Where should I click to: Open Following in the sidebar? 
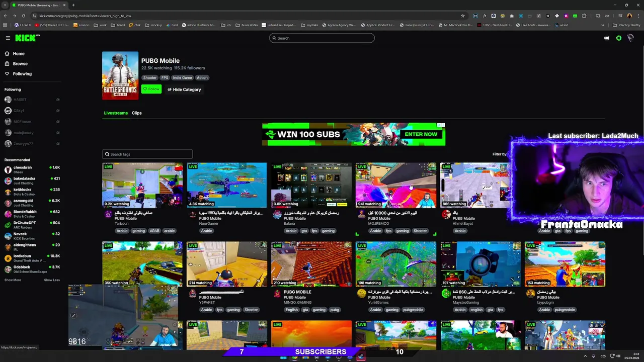pos(18,73)
